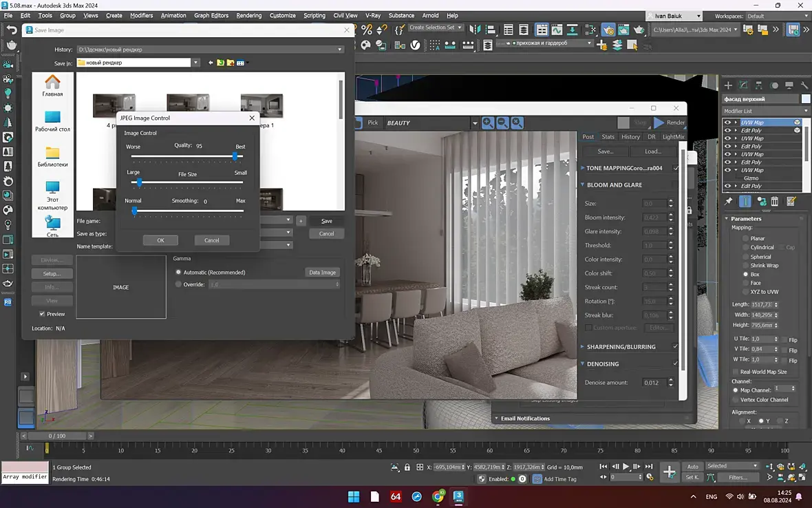
Task: Collapse the Parameters rollout
Action: pos(727,218)
